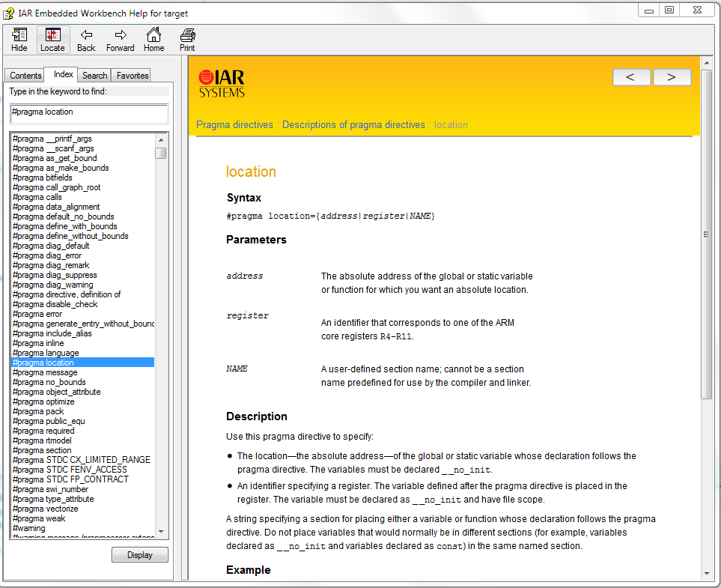Select '#pragma data_alignment' entry

56,207
